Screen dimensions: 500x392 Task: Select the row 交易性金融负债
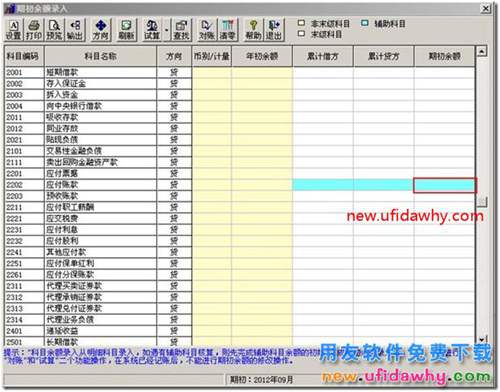(240, 151)
